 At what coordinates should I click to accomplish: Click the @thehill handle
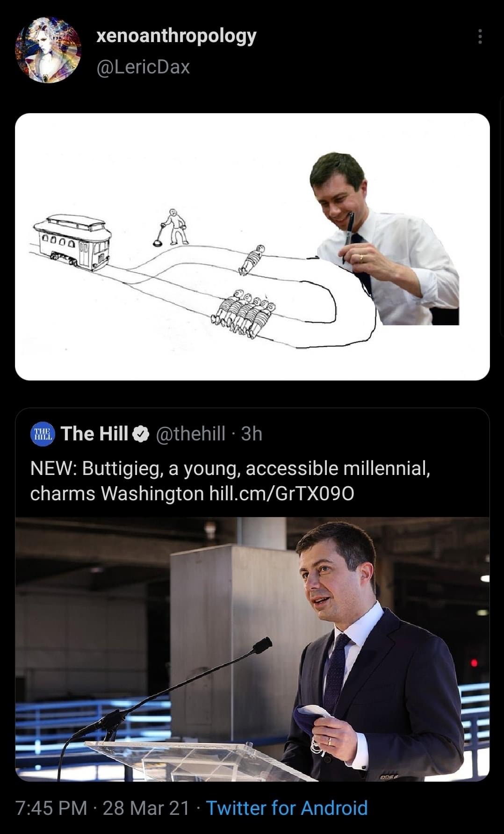click(190, 434)
